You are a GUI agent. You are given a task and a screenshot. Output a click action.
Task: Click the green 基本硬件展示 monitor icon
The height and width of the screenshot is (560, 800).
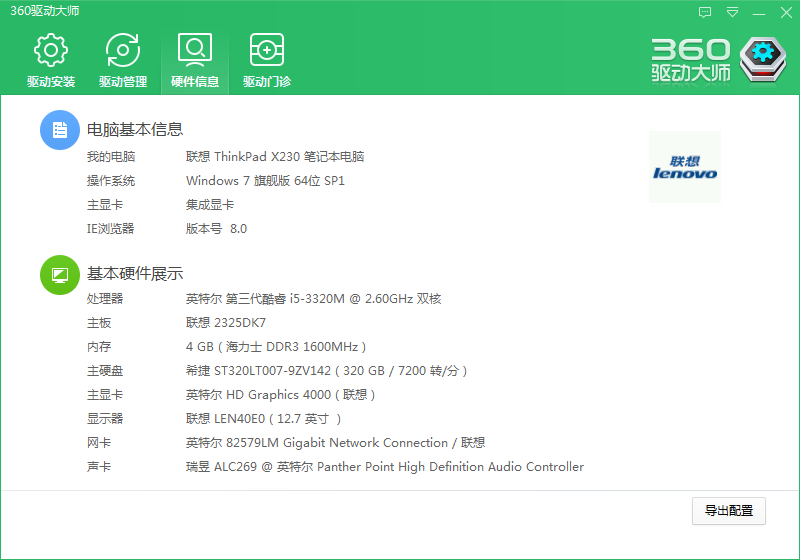(x=60, y=275)
